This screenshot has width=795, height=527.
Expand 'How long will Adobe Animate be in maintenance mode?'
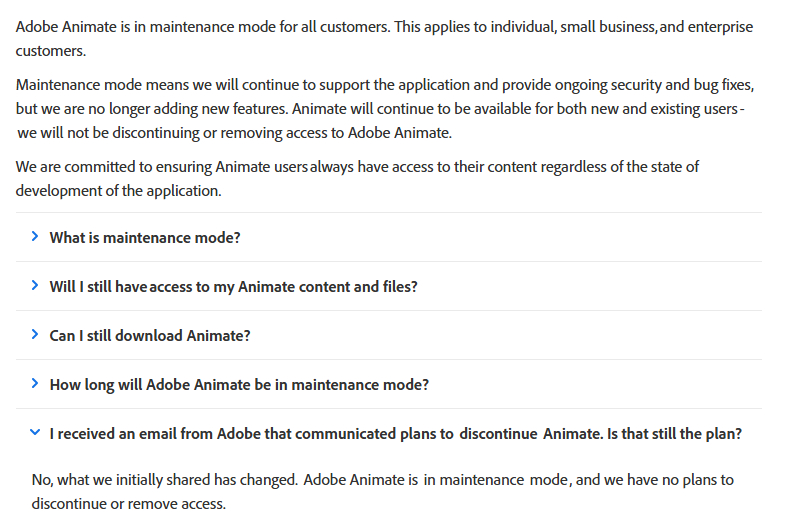239,385
